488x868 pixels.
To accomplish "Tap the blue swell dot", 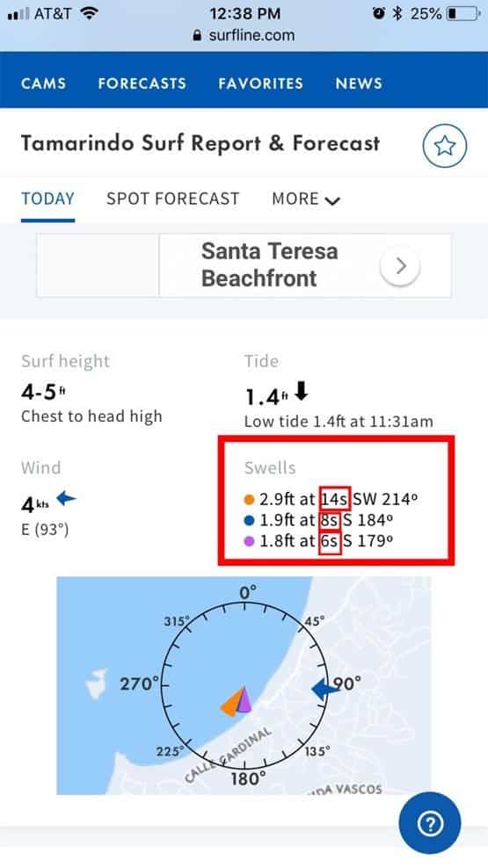I will (x=249, y=520).
